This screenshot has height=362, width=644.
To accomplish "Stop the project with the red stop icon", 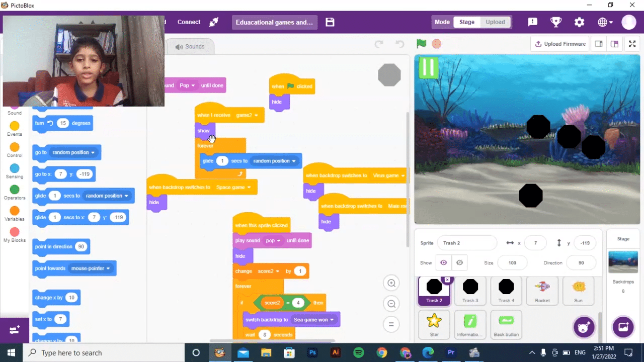I will tap(436, 44).
